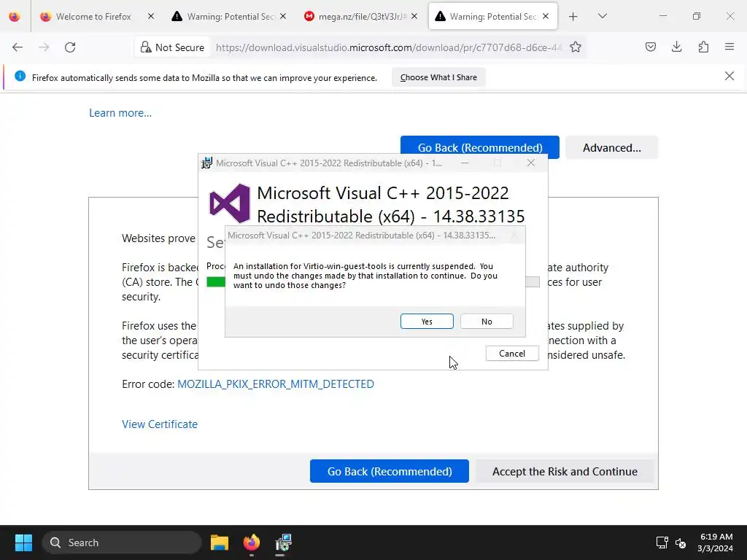Close the mega.nz tab
747x560 pixels.
(x=414, y=16)
